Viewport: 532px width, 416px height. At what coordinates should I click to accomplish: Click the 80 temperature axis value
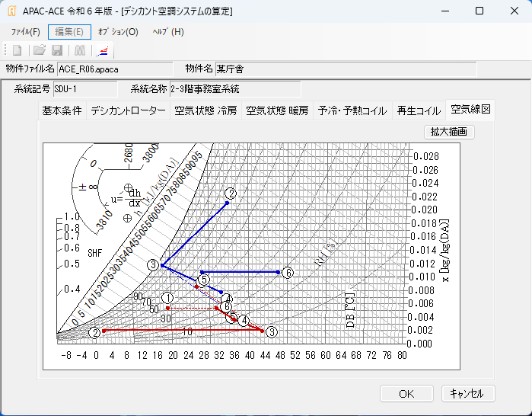click(402, 356)
